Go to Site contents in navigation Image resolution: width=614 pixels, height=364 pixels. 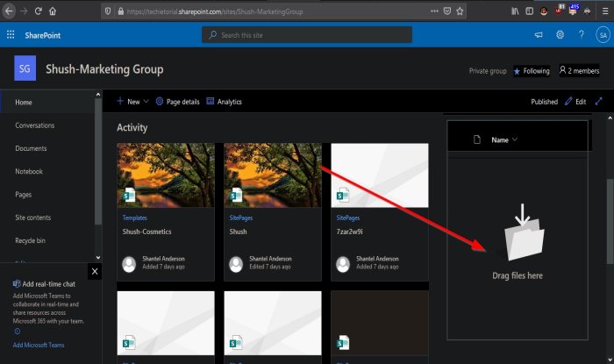pyautogui.click(x=33, y=218)
